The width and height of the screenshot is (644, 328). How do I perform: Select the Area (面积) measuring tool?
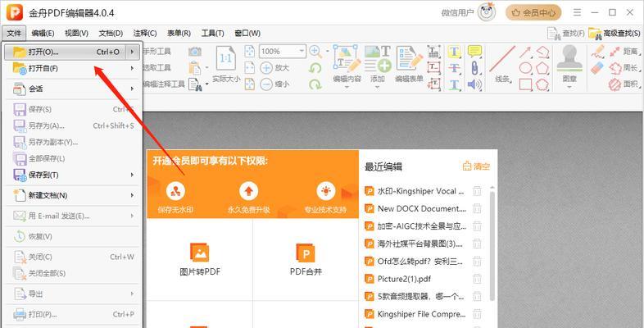(x=624, y=84)
